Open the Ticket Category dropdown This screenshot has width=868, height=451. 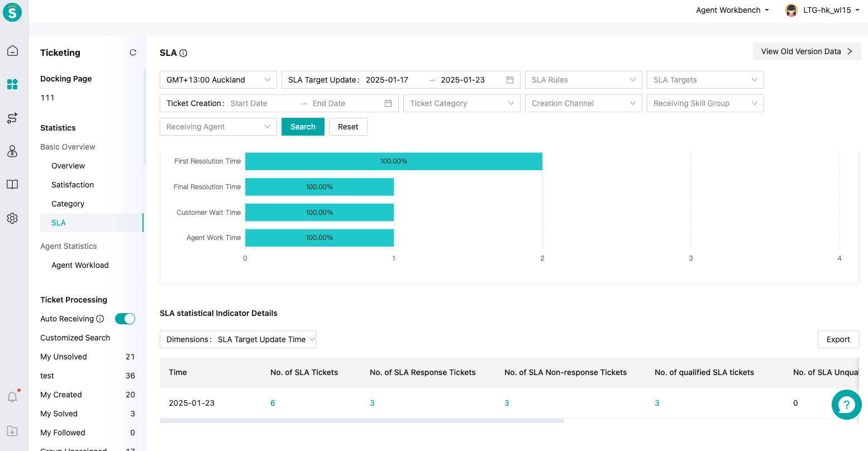462,103
